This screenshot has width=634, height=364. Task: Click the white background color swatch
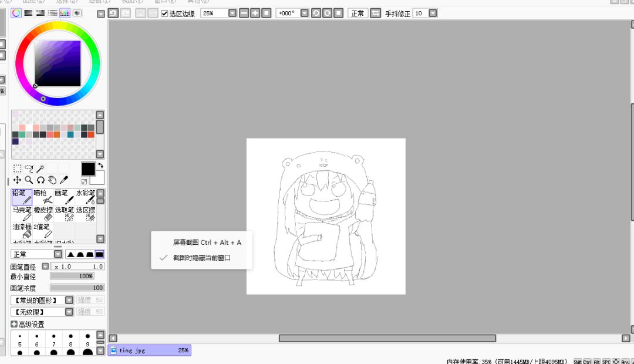click(99, 180)
